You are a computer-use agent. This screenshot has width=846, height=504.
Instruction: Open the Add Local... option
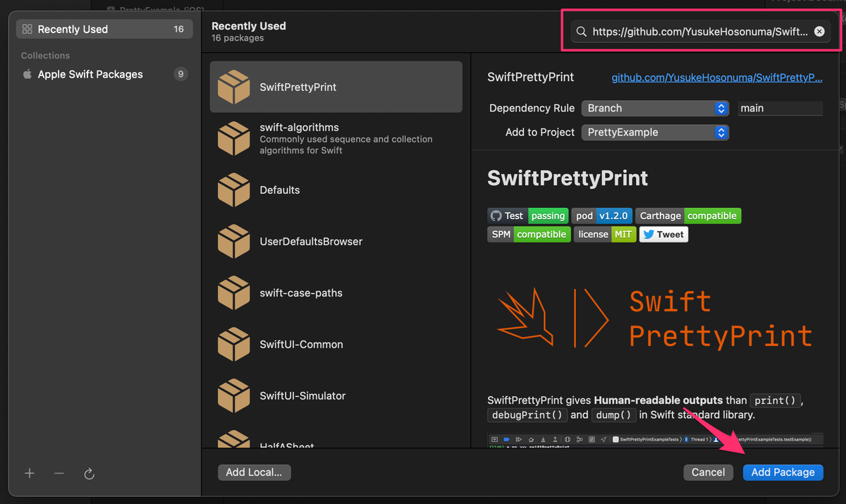[x=254, y=472]
